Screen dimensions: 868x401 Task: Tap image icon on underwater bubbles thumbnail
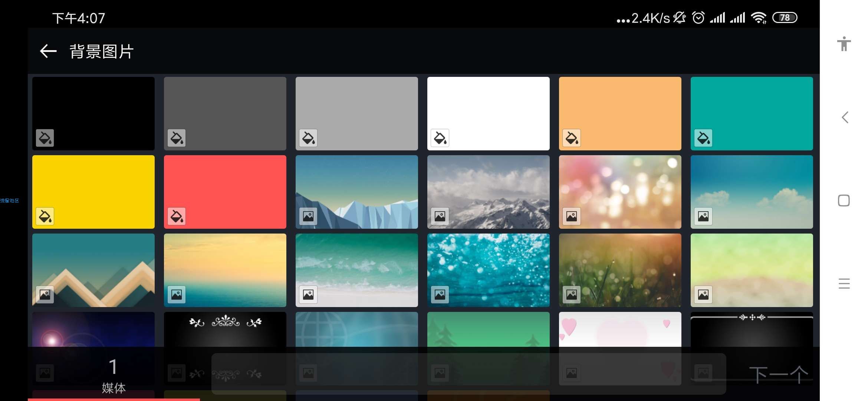(440, 294)
